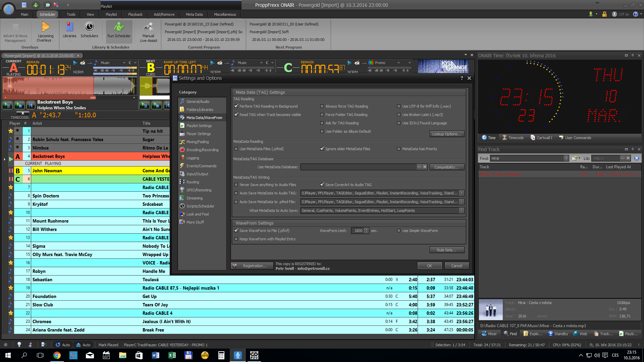Image resolution: width=644 pixels, height=362 pixels.
Task: Expand Auto Save MetaData to .pfmd dropdown
Action: 462,202
